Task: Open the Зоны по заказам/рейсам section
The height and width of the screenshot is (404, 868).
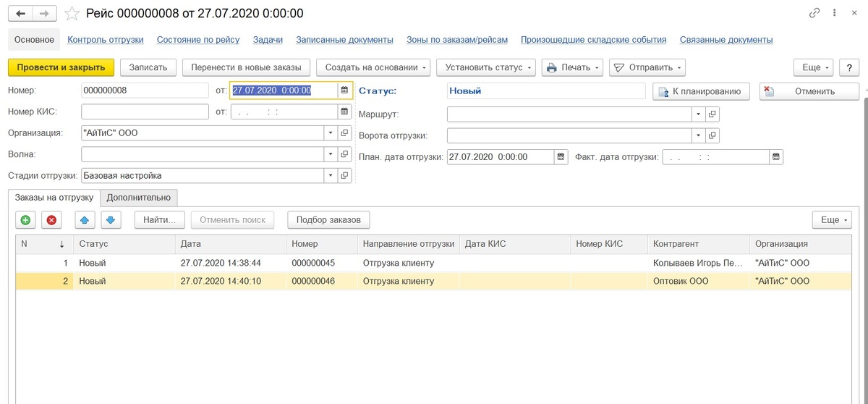Action: pos(457,40)
